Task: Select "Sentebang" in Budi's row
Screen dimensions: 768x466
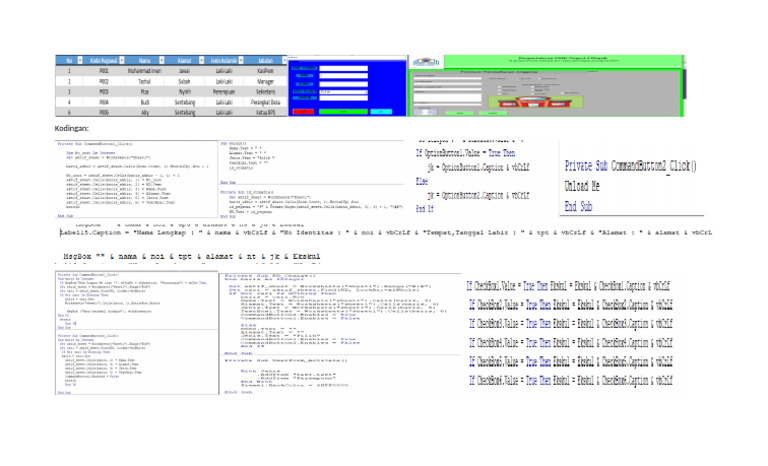Action: [185, 102]
